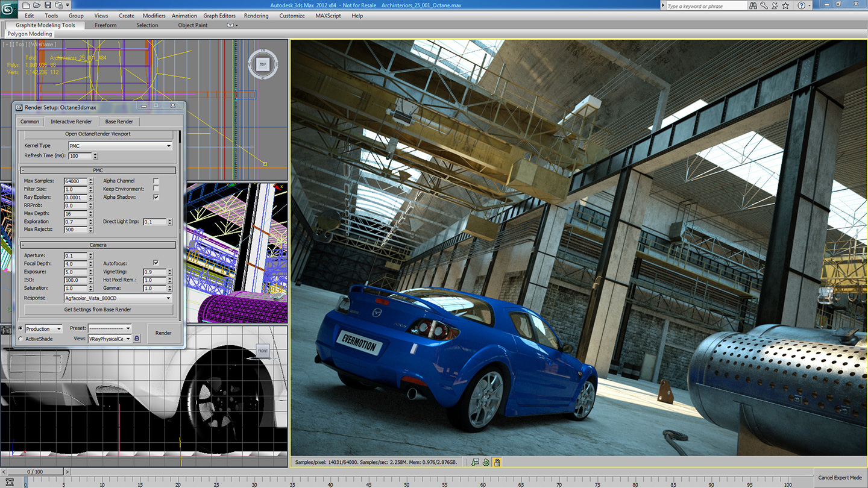Switch to the Base Render tab

[x=119, y=122]
